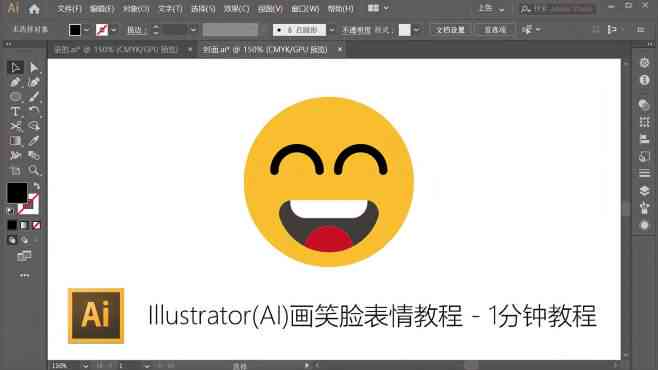Open the 文字(T) menu
The height and width of the screenshot is (370, 658).
(x=170, y=8)
